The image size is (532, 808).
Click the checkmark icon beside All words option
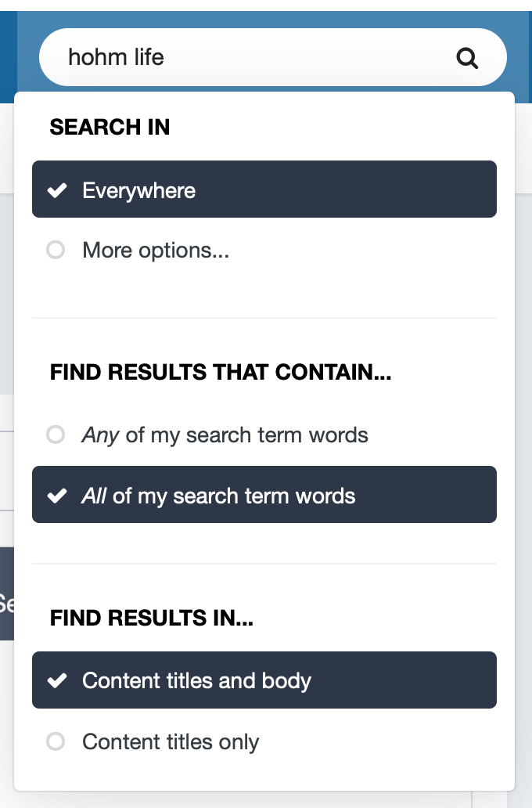[56, 496]
